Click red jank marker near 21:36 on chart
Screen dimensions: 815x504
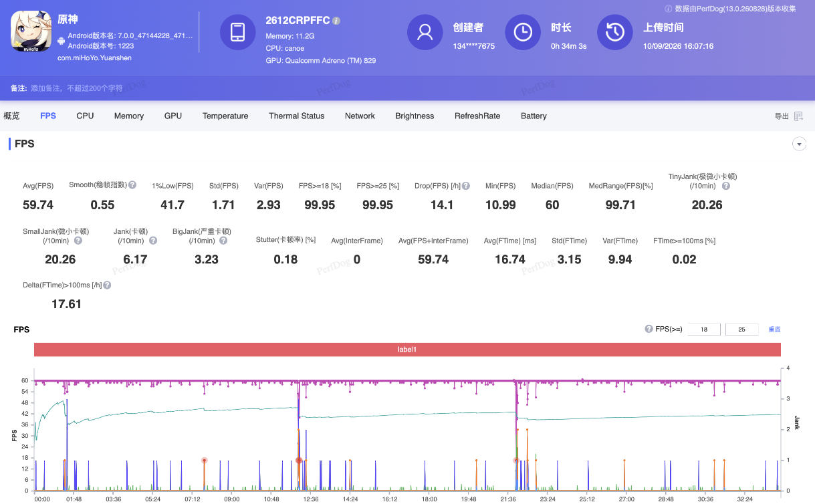pyautogui.click(x=516, y=460)
